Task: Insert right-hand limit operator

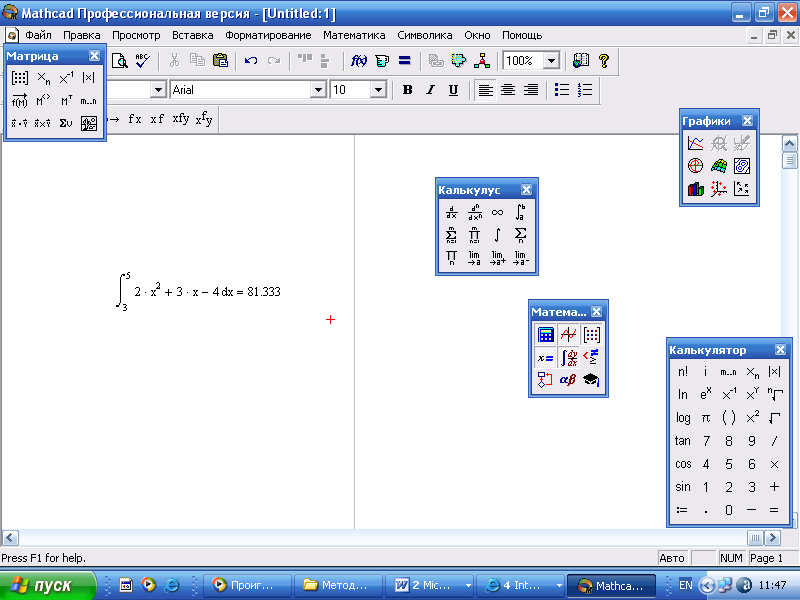Action: (x=497, y=257)
